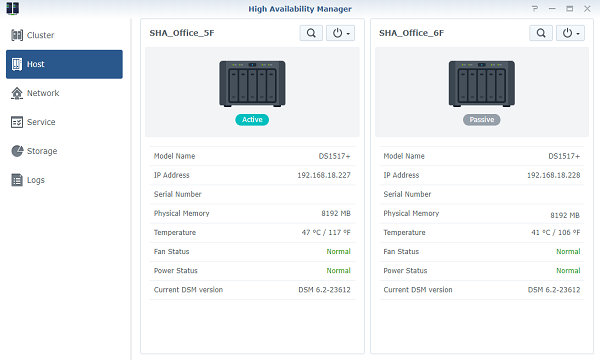Viewport: 600px width, 360px height.
Task: Click Power Status Normal for SHA_Office_6F
Action: [x=568, y=271]
